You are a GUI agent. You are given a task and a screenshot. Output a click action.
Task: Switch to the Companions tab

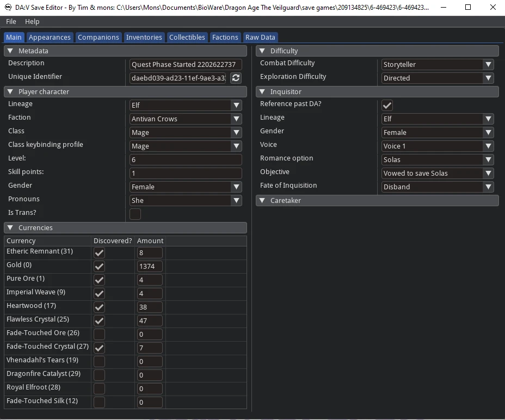98,37
